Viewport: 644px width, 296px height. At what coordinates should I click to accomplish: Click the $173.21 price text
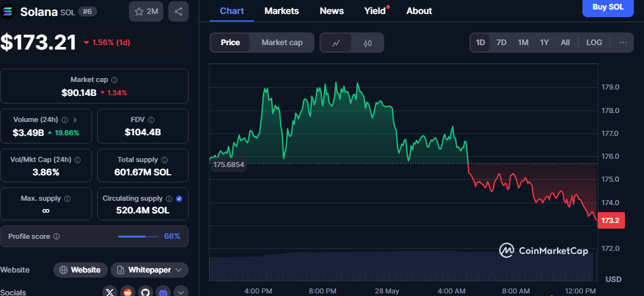pos(38,43)
